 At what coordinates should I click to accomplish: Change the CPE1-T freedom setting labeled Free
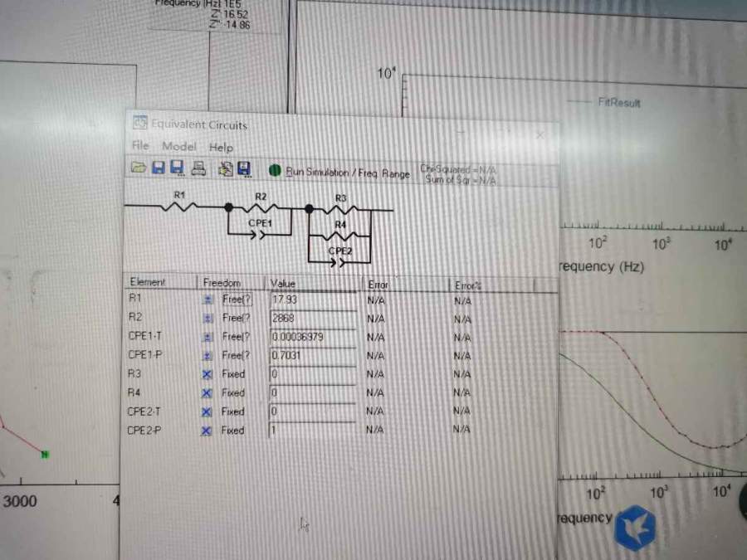(x=236, y=337)
